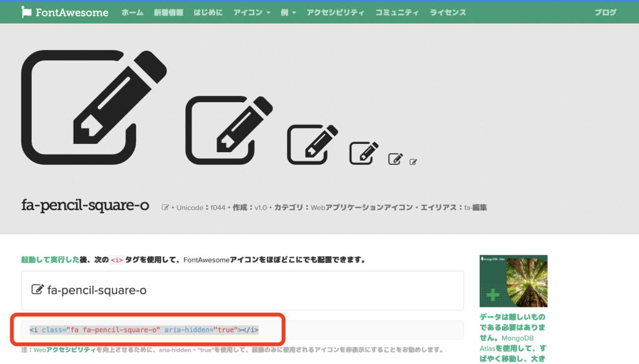Image resolution: width=639 pixels, height=364 pixels.
Task: Open the コミュニティ page
Action: [x=397, y=12]
